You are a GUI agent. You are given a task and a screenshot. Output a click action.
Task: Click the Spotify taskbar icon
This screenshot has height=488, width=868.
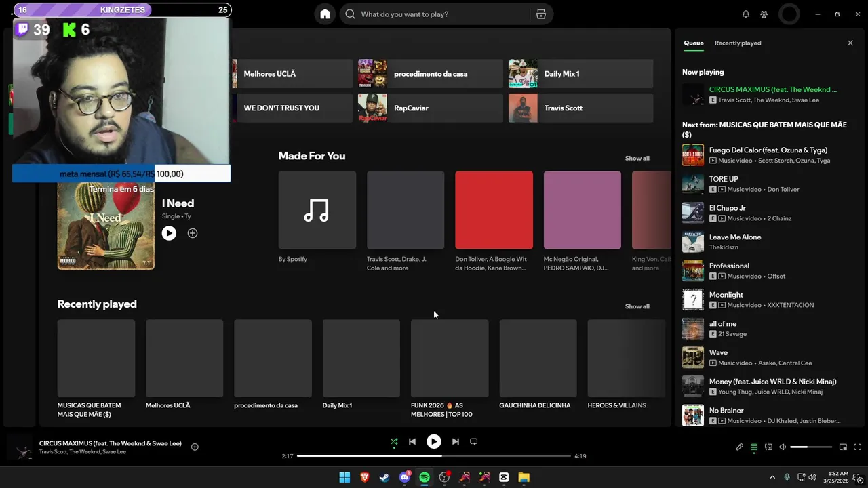(425, 477)
